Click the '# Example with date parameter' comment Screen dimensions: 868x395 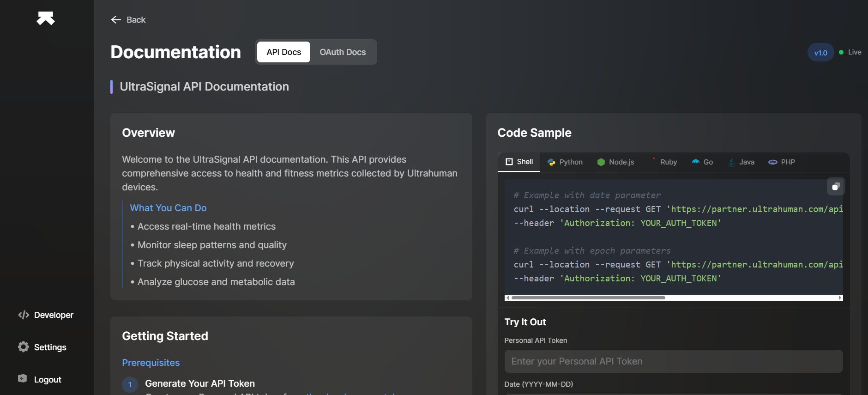point(587,195)
